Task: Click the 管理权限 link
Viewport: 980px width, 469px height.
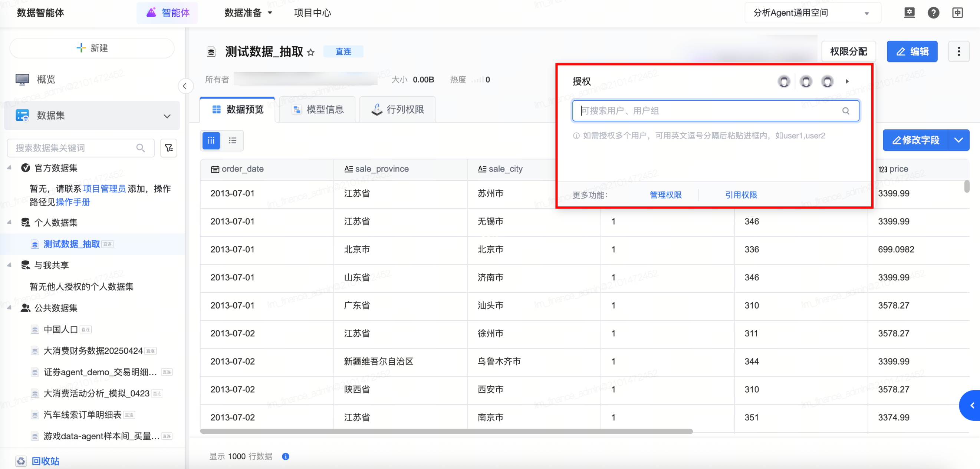Action: coord(665,195)
